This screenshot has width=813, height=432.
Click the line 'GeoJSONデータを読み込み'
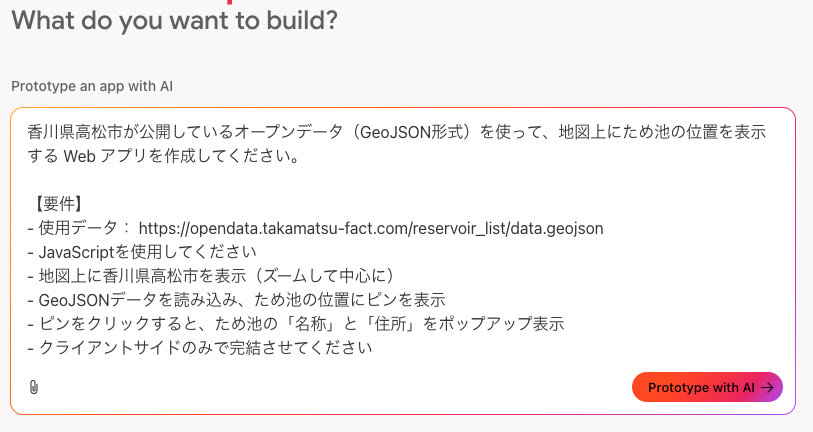tap(236, 300)
